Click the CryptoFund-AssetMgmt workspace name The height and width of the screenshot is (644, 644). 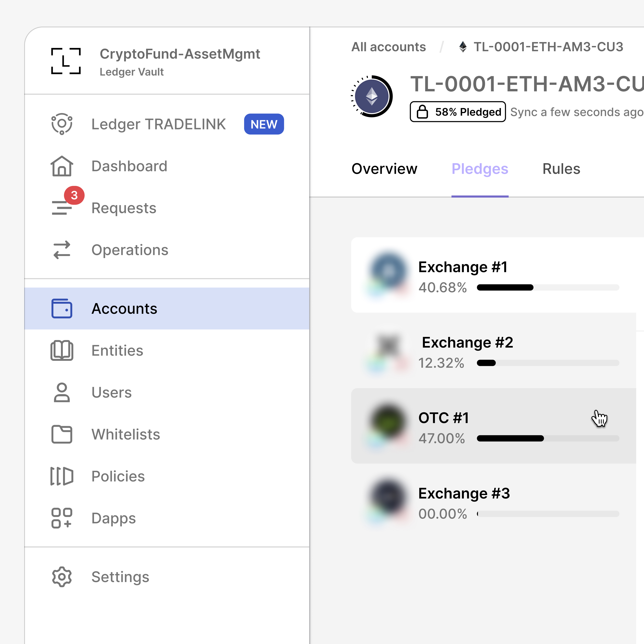180,54
